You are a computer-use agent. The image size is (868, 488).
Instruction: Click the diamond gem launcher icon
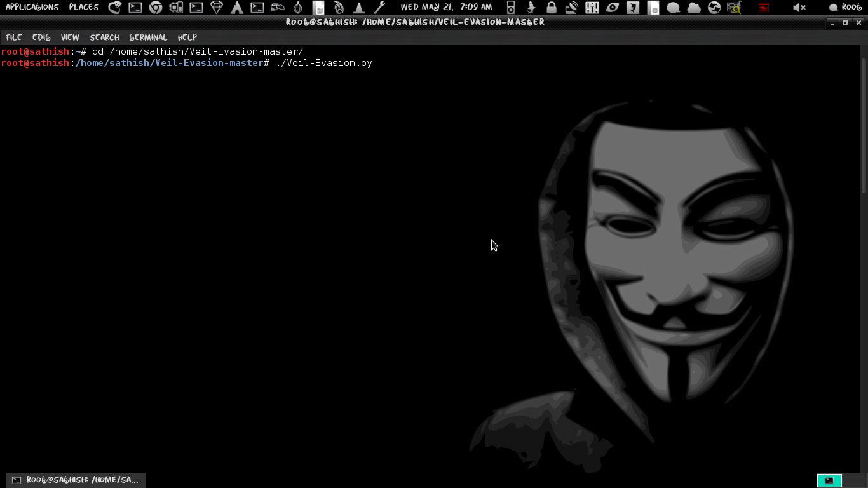(x=217, y=8)
